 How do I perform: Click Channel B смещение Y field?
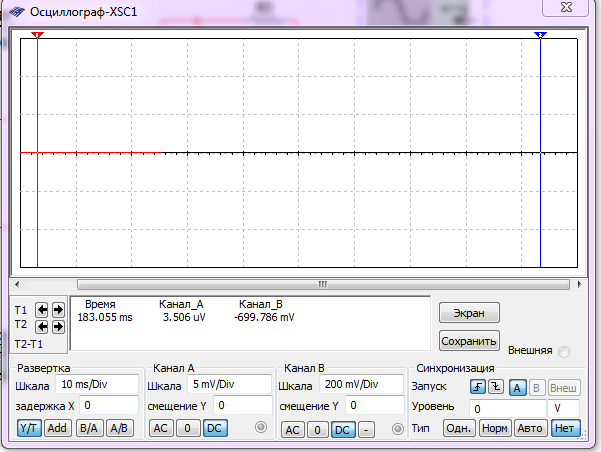(x=374, y=405)
